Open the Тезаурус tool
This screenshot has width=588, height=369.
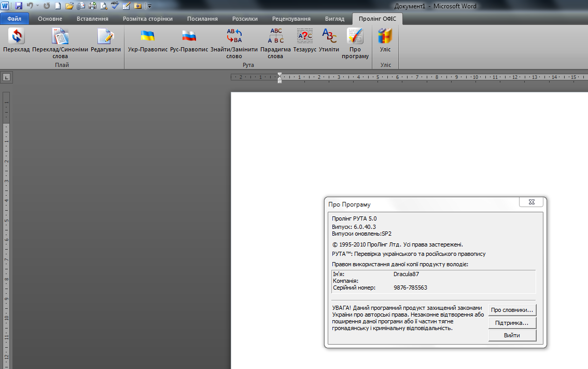(x=304, y=40)
